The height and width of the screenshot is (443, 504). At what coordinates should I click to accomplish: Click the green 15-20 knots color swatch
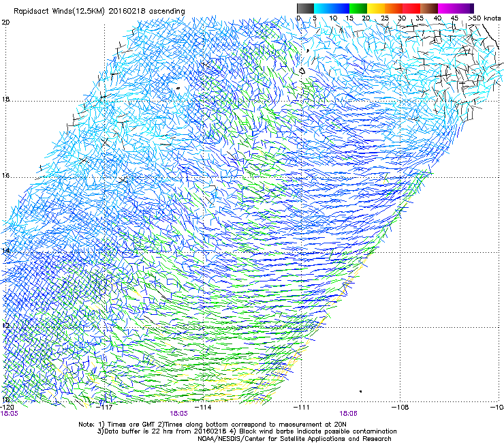[x=358, y=8]
